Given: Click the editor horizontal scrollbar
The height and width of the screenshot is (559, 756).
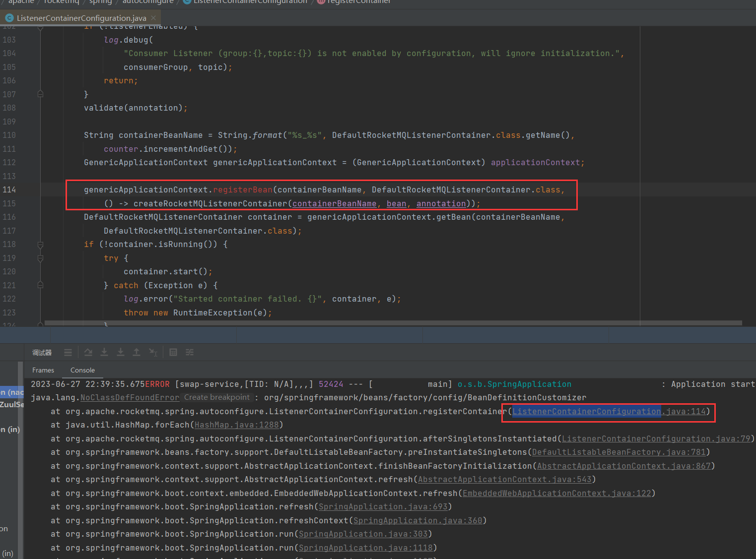Looking at the screenshot, I should tap(393, 323).
